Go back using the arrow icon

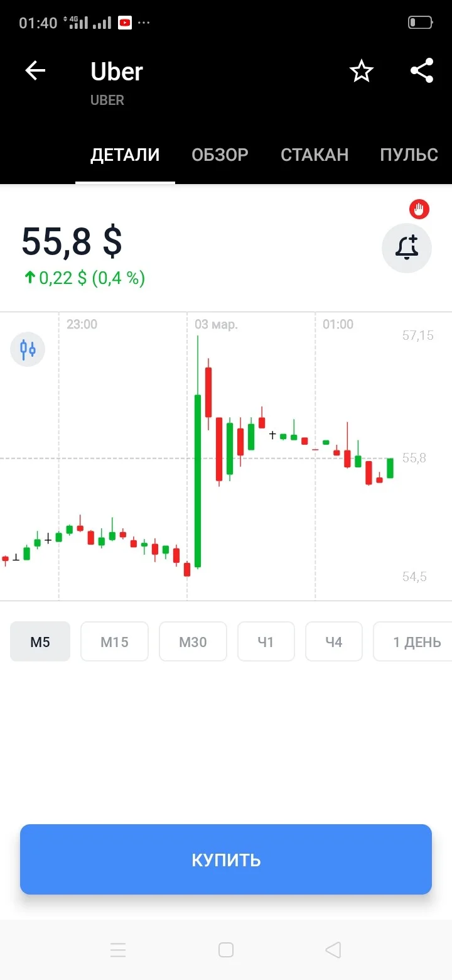click(x=35, y=71)
